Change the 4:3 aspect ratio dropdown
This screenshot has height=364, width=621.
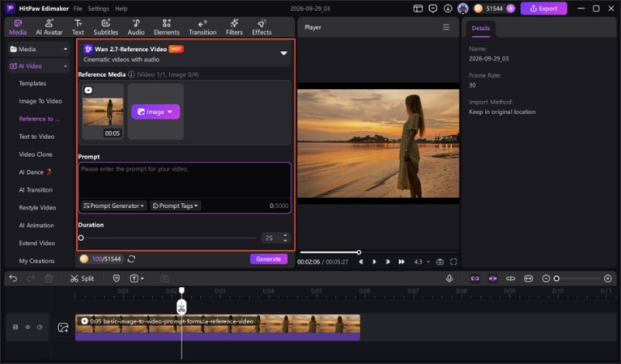click(x=422, y=262)
